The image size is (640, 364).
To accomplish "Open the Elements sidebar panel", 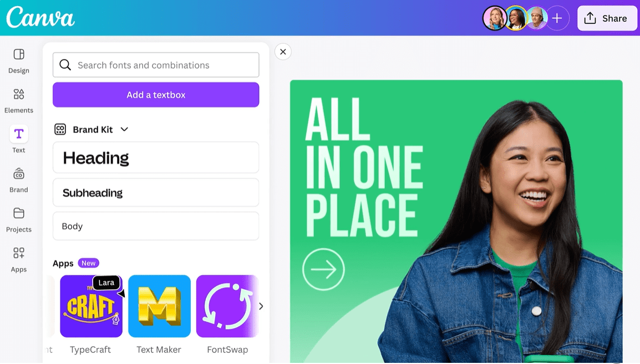I will point(19,101).
